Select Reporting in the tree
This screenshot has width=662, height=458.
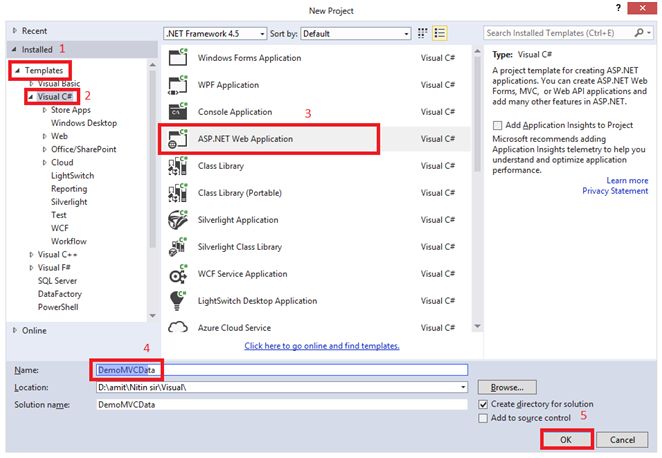pyautogui.click(x=69, y=189)
